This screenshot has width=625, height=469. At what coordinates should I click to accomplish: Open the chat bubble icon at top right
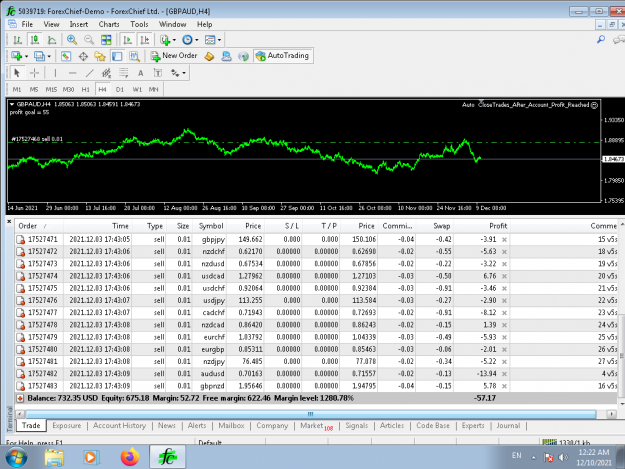click(x=619, y=39)
